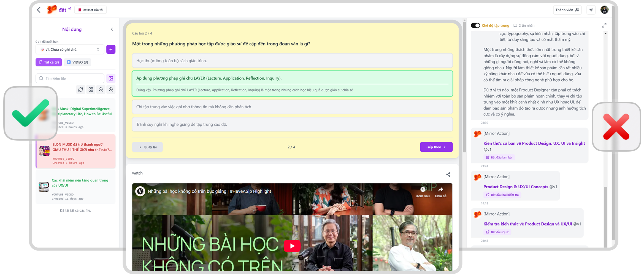This screenshot has width=644, height=274.
Task: Select the 'Tất cả (3)' filter tab
Action: (49, 62)
